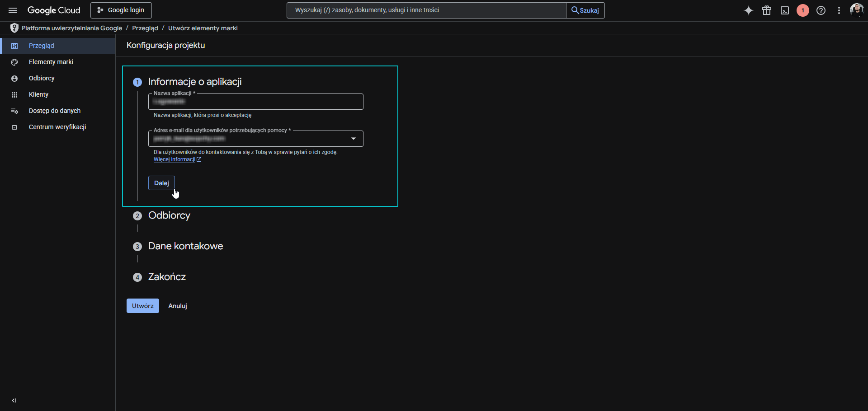Viewport: 868px width, 411px height.
Task: Collapse the left sidebar with arrow
Action: click(x=14, y=400)
